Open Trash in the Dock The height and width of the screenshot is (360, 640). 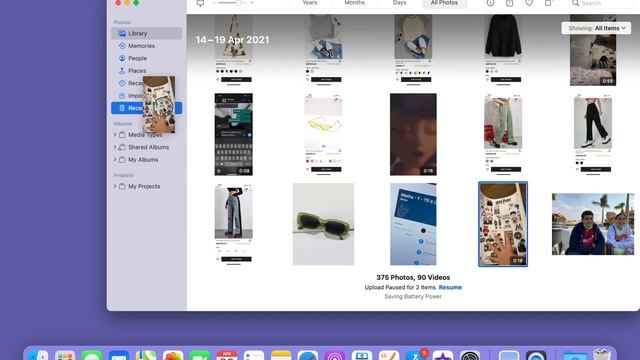(601, 354)
